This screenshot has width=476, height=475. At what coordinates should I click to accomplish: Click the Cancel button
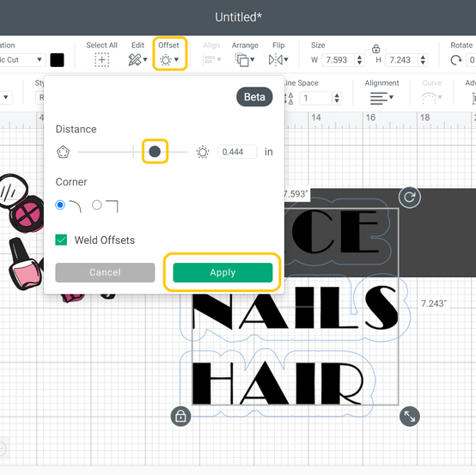click(105, 272)
